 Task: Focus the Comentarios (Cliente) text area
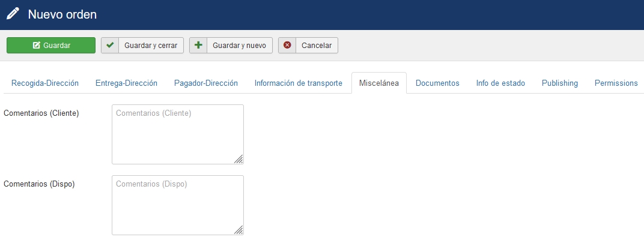pyautogui.click(x=177, y=134)
